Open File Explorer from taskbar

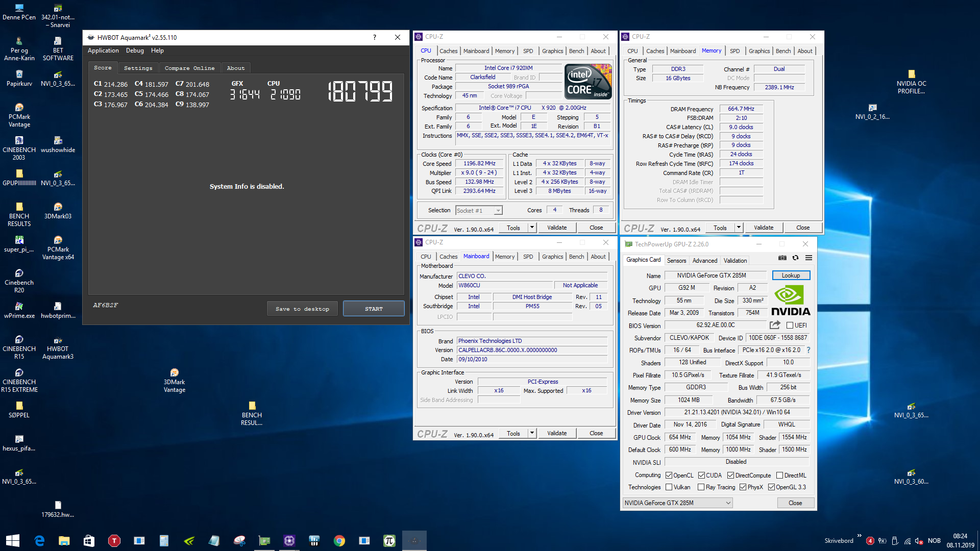(x=64, y=541)
